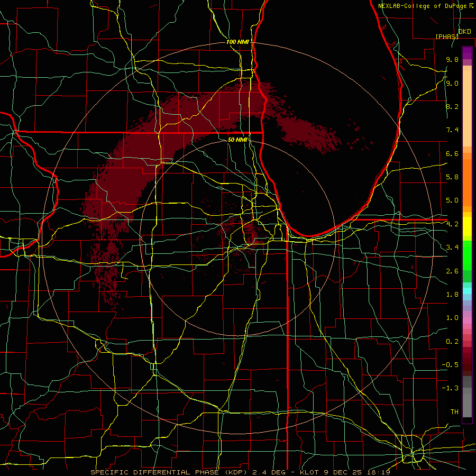Click the 1.8 legend value

tap(452, 295)
